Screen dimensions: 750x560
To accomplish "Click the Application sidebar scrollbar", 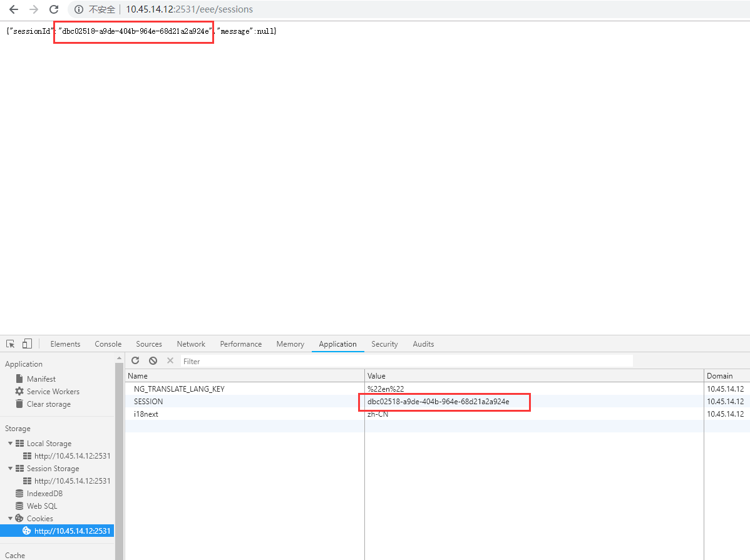I will tap(119, 461).
